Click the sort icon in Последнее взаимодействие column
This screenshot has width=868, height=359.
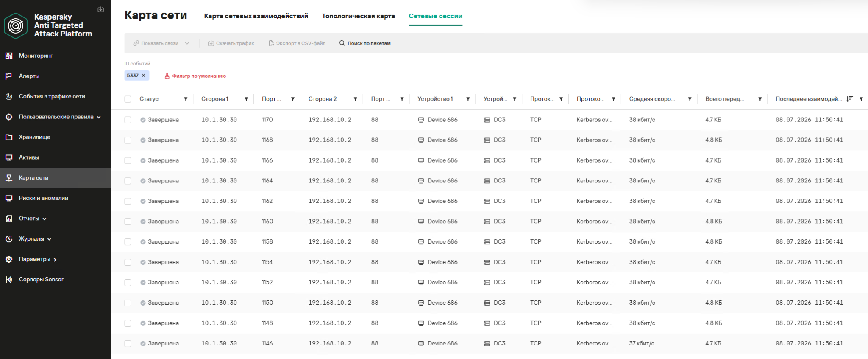tap(849, 99)
